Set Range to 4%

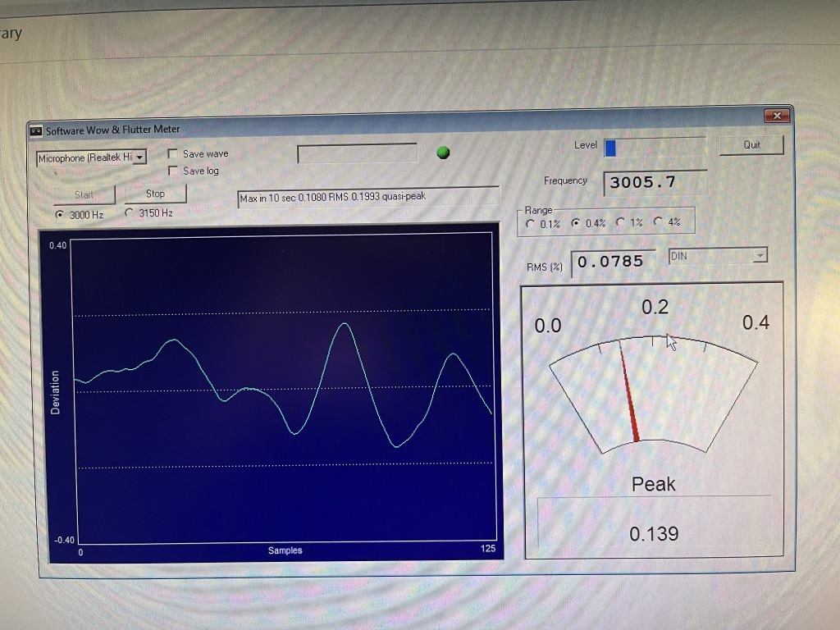[x=658, y=221]
